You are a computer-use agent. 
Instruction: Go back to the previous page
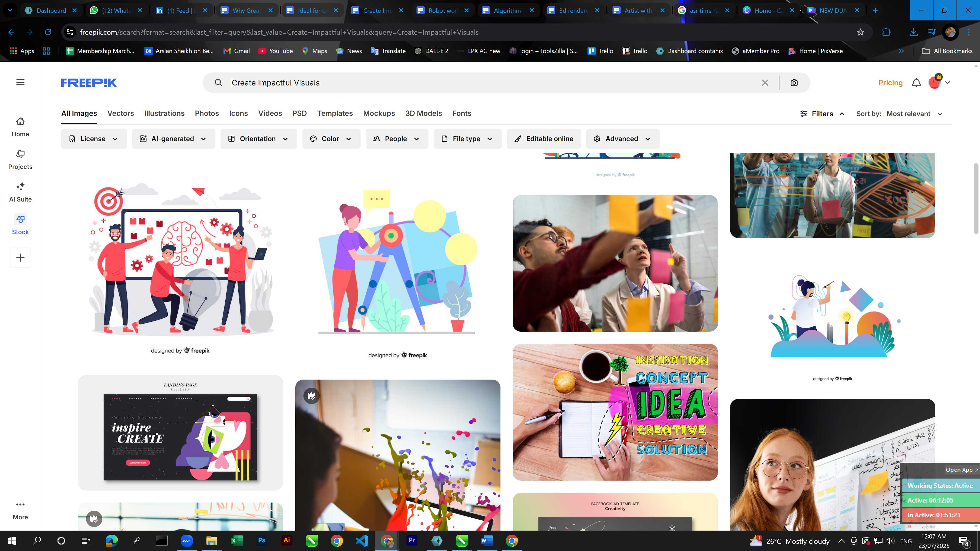[x=11, y=32]
